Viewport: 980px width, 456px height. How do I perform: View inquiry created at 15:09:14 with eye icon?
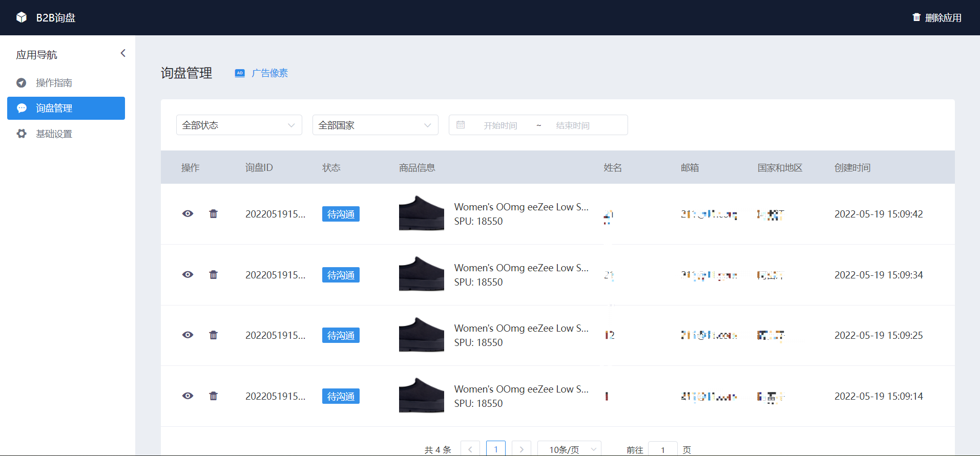click(188, 396)
